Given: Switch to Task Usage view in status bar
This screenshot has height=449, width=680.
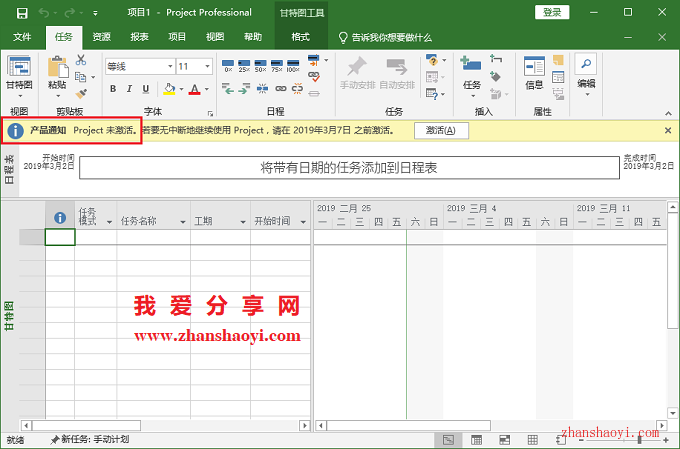Looking at the screenshot, I should (476, 440).
